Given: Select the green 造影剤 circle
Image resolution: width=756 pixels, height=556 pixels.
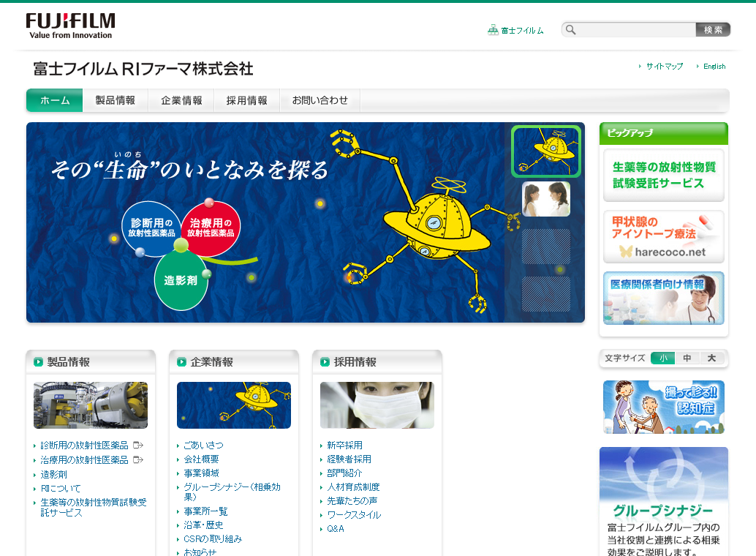Looking at the screenshot, I should 181,280.
